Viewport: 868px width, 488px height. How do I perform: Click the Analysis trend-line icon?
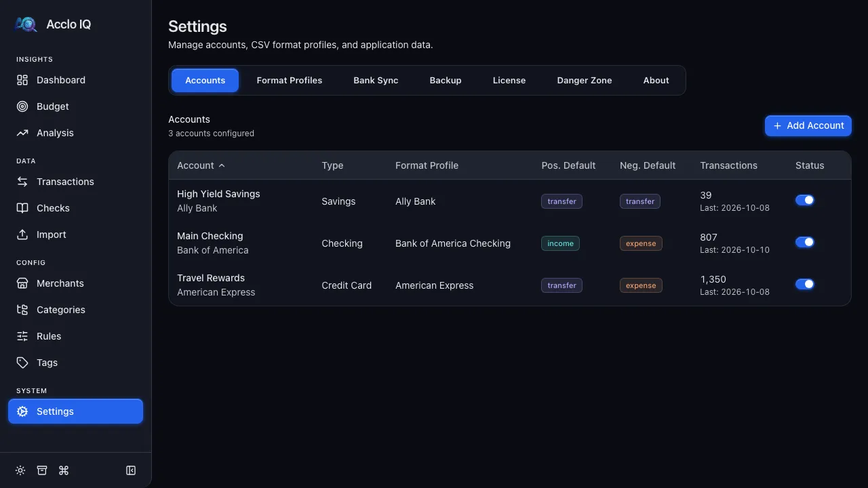click(22, 133)
